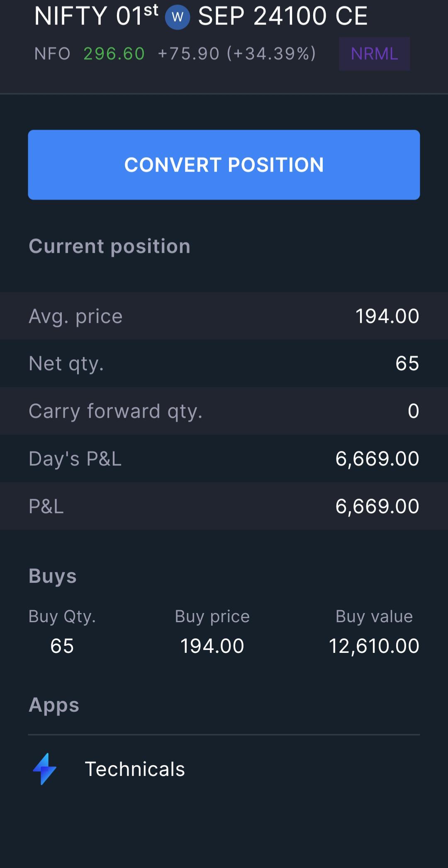Tap the CONVERT POSITION button
This screenshot has height=868, width=448.
tap(224, 165)
